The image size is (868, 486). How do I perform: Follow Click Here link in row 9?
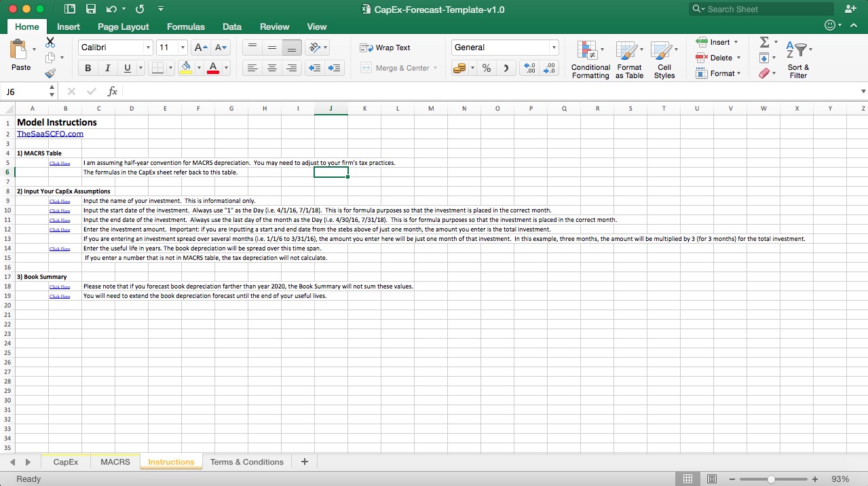pos(60,202)
